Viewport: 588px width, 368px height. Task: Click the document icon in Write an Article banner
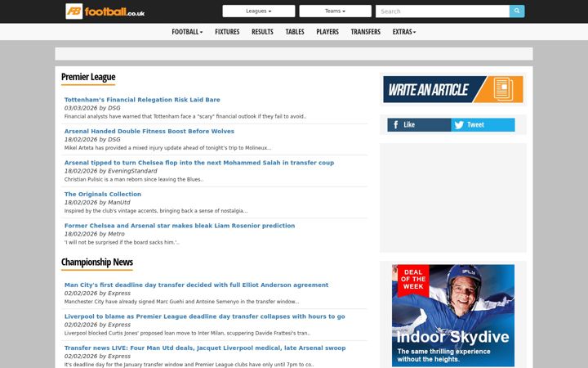coord(503,89)
